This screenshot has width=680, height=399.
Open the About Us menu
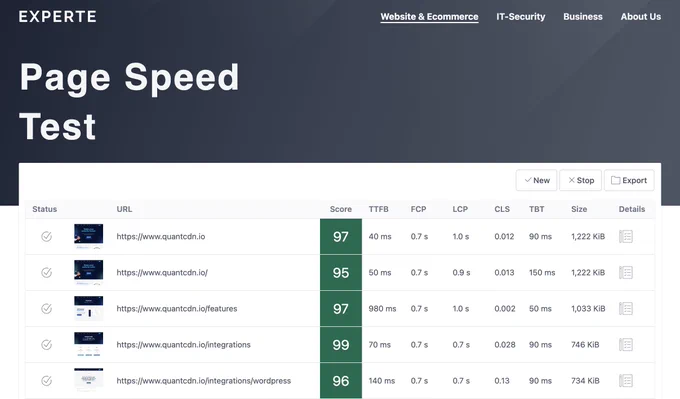point(641,16)
